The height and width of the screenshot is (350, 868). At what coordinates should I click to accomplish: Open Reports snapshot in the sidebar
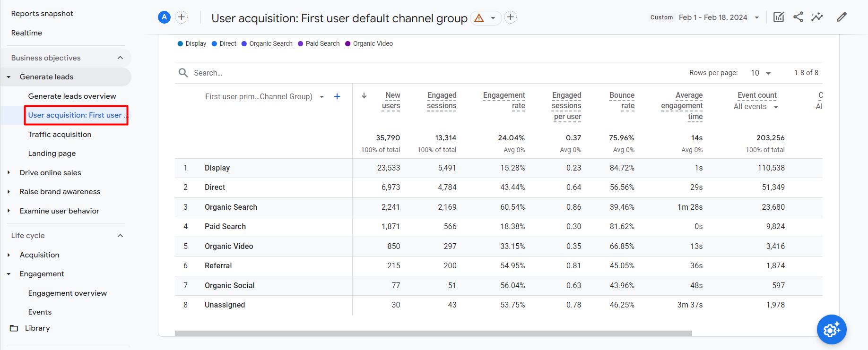point(42,14)
